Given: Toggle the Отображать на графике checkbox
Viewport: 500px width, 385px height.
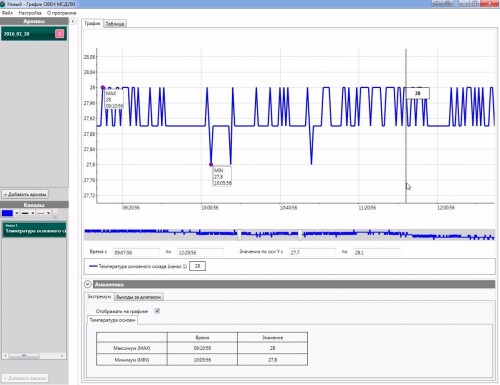Looking at the screenshot, I should click(157, 311).
